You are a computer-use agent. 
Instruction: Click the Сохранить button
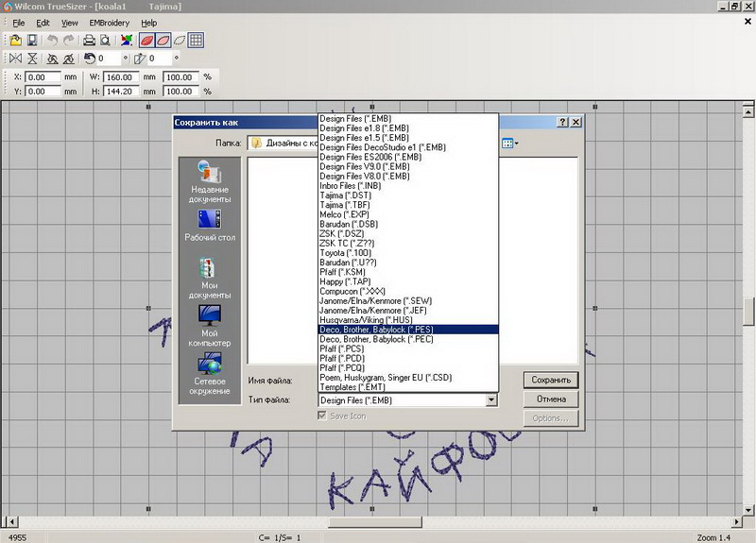(550, 381)
